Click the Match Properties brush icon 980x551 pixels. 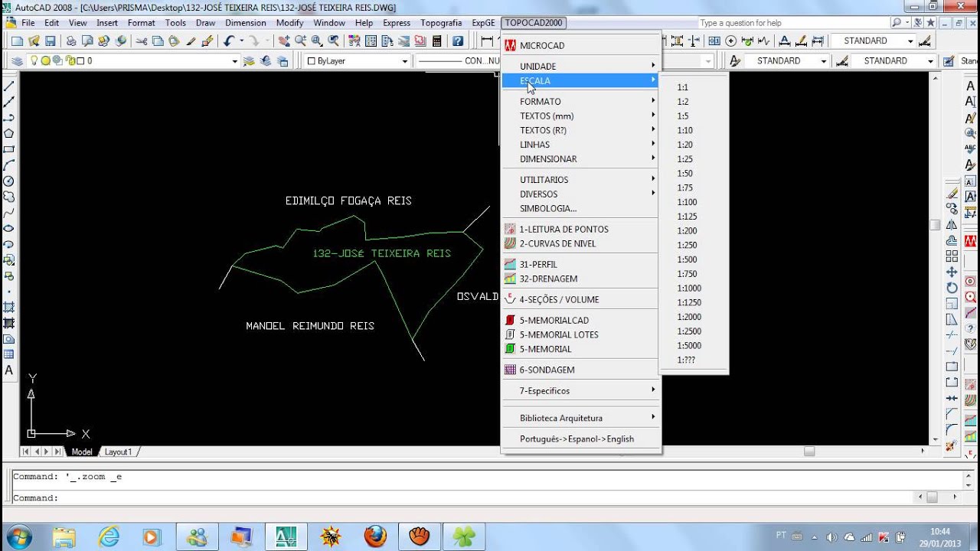coord(192,41)
